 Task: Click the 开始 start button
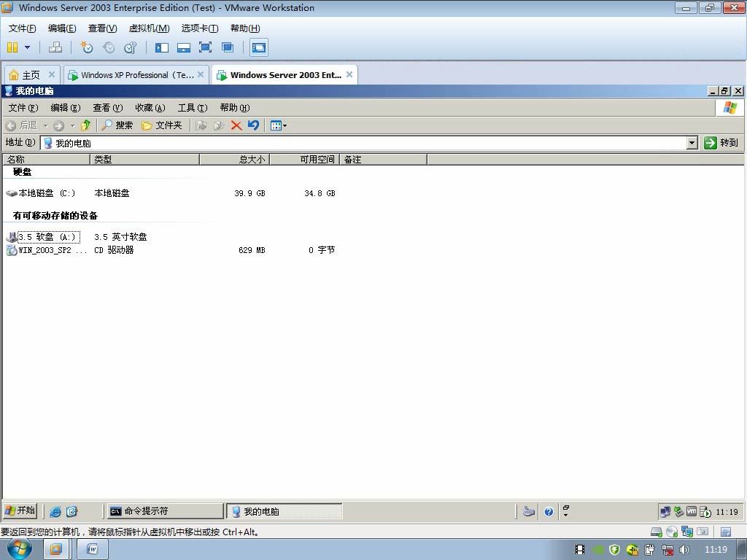(20, 511)
